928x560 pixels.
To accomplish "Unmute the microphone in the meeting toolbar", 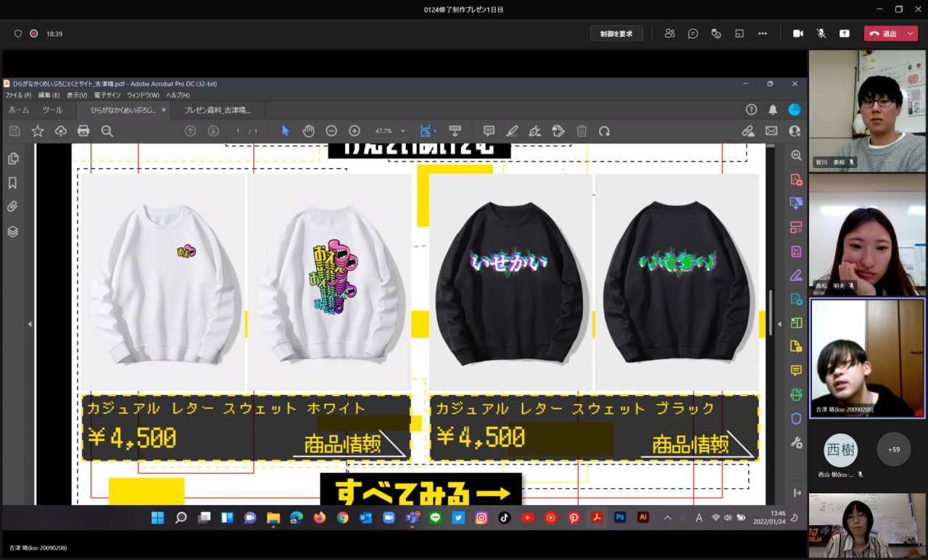I will (x=821, y=33).
